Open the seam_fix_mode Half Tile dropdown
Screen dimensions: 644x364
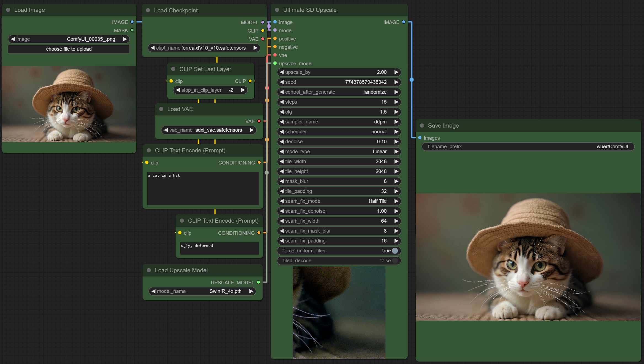tap(338, 201)
